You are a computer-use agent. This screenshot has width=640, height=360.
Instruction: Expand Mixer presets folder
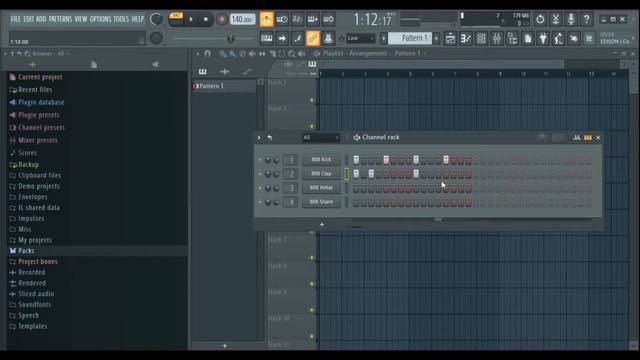38,140
